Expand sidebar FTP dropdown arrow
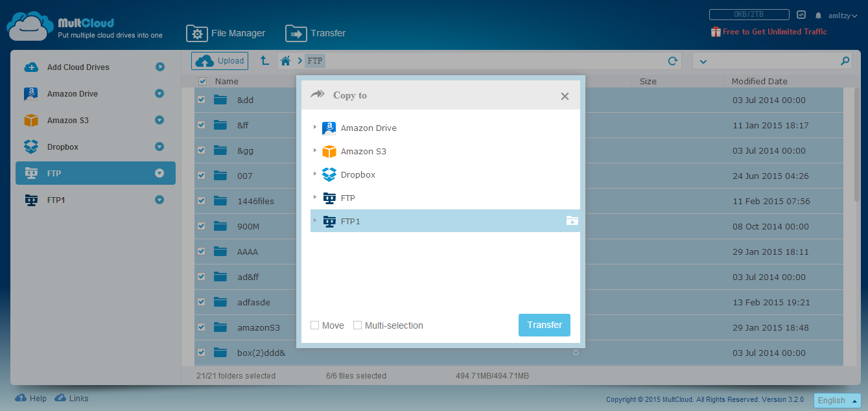The height and width of the screenshot is (411, 868). [159, 173]
